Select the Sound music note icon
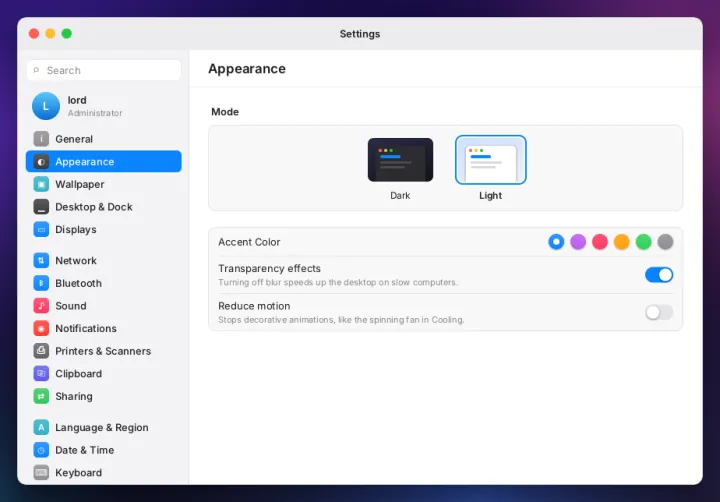Screen dimensions: 720x502 41,305
